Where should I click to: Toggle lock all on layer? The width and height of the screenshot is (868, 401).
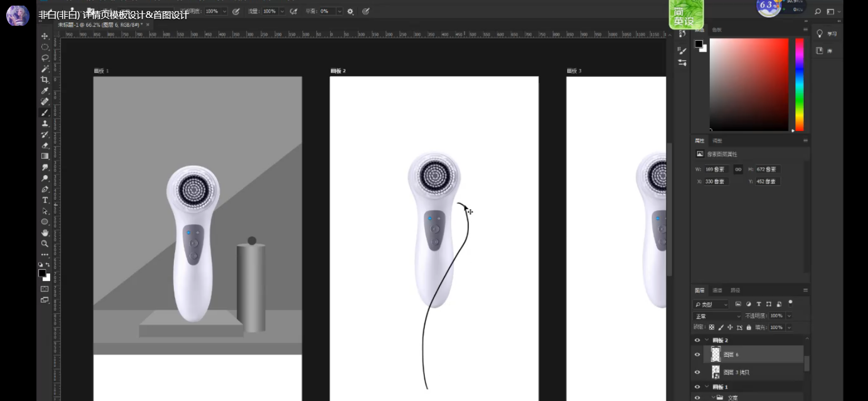point(749,327)
